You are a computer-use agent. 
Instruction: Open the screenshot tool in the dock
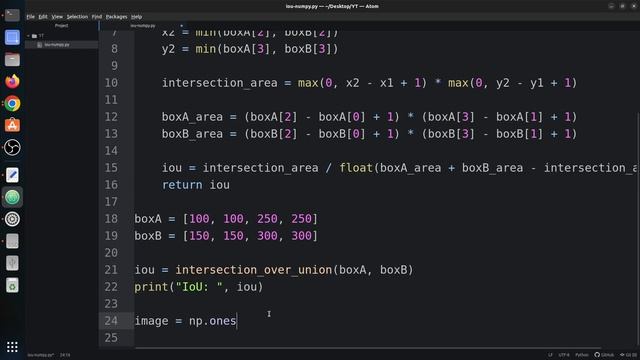[x=12, y=38]
